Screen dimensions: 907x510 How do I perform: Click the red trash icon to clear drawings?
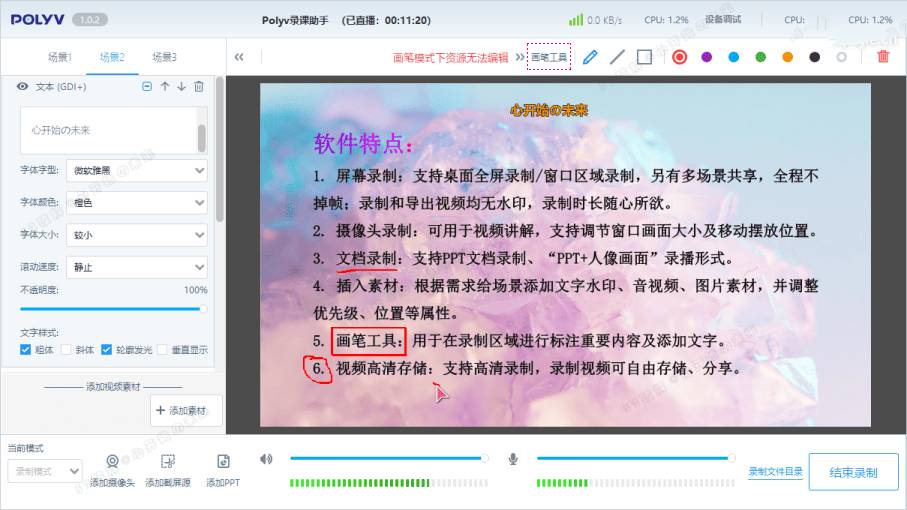tap(883, 57)
